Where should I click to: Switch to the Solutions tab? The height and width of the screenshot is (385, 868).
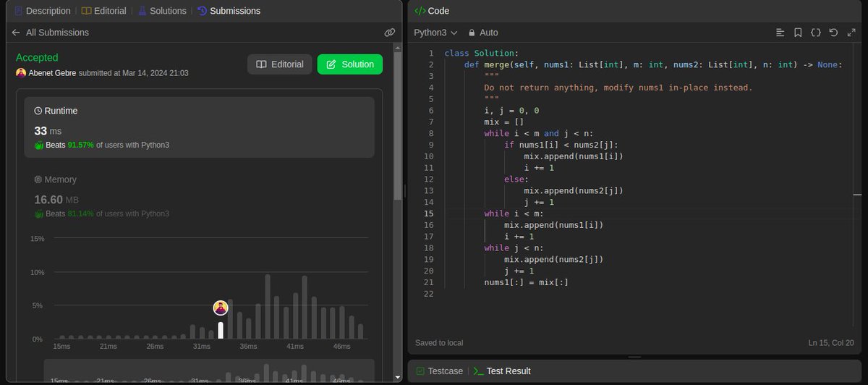(x=161, y=11)
